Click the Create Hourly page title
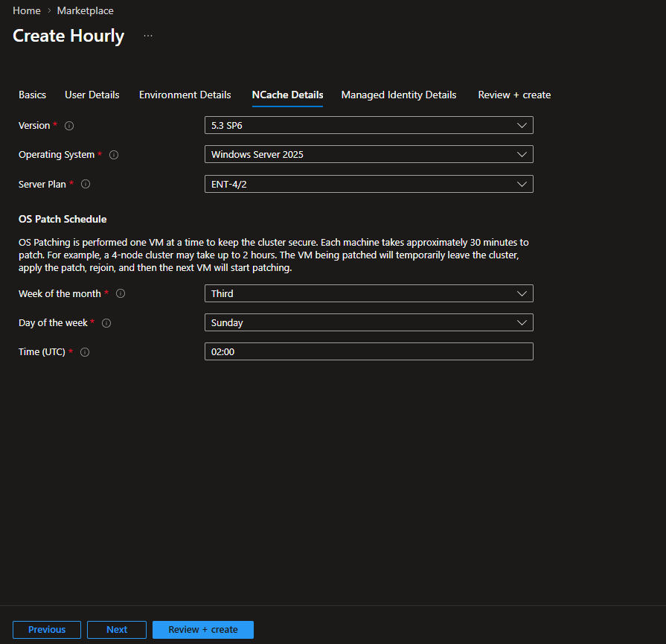This screenshot has height=644, width=666. 68,36
